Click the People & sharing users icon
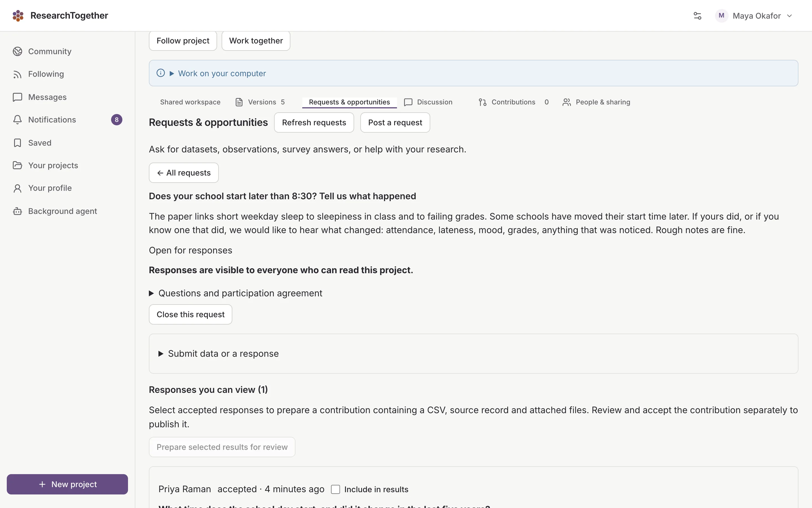 [x=566, y=102]
